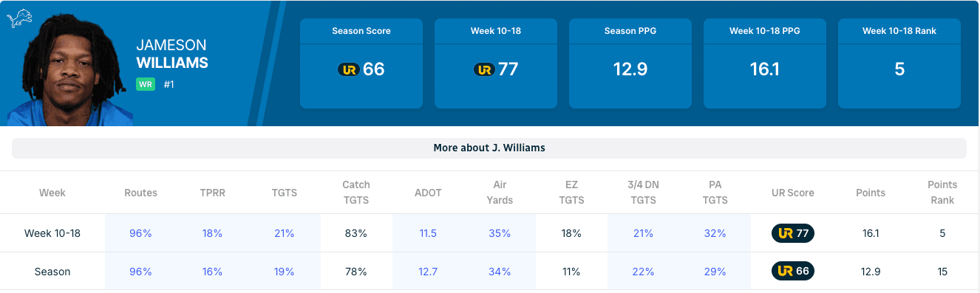
Task: Select the Season PPG stat card
Action: tap(630, 63)
